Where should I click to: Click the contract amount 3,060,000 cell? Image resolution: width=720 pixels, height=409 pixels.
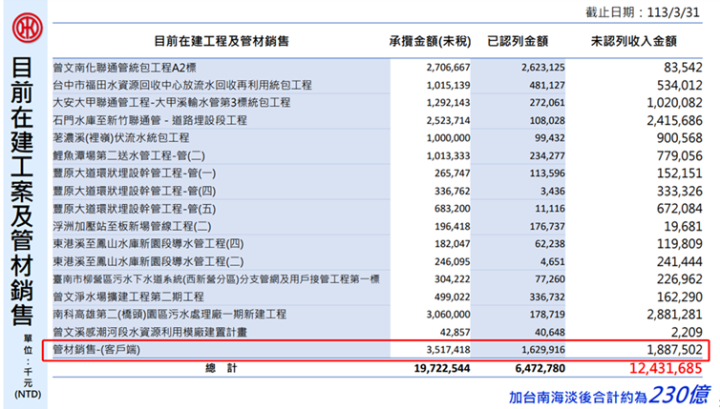coord(445,314)
